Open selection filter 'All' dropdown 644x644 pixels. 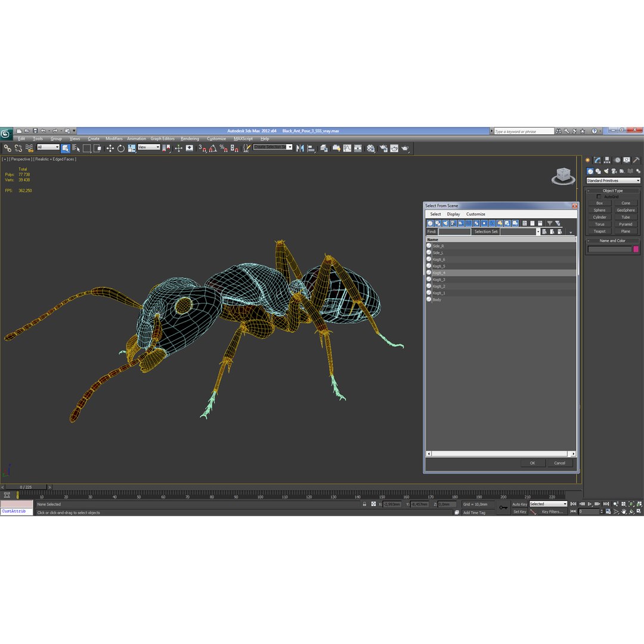pyautogui.click(x=48, y=147)
